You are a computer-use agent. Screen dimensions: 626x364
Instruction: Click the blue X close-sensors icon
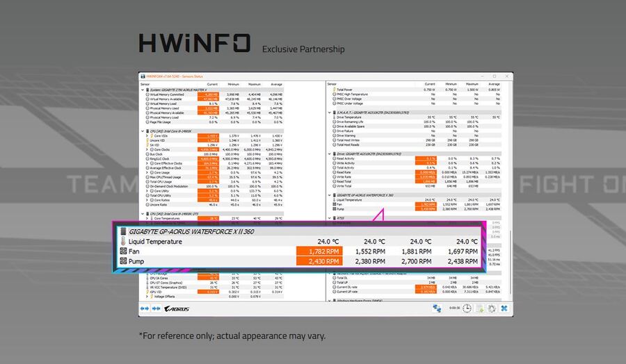click(504, 308)
